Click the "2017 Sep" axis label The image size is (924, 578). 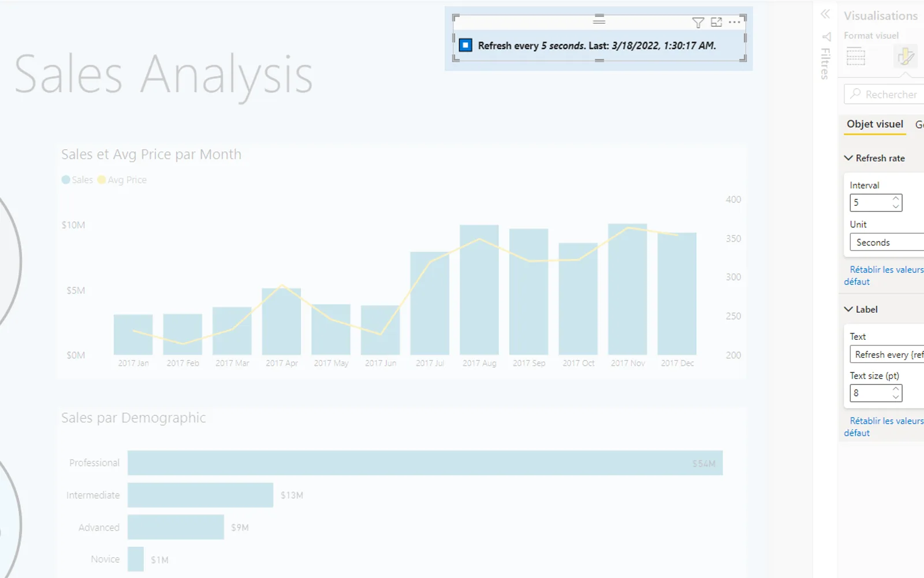click(529, 363)
